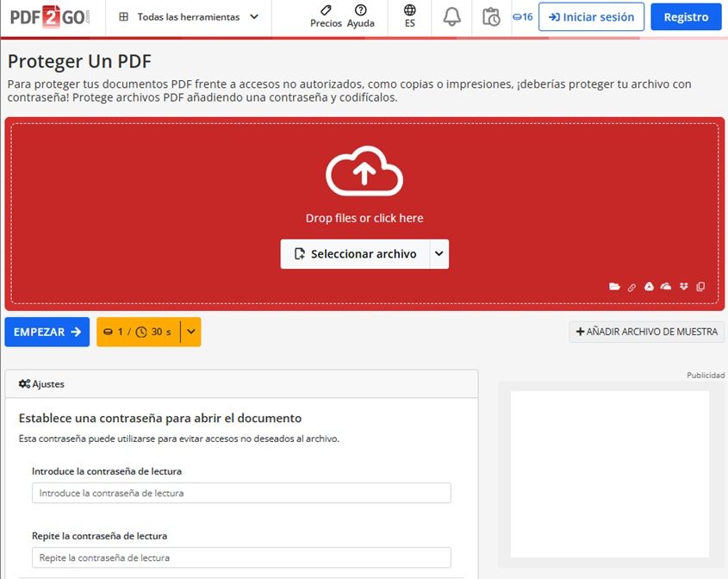The image size is (728, 579).
Task: Upload a file from Google Drive
Action: (649, 286)
